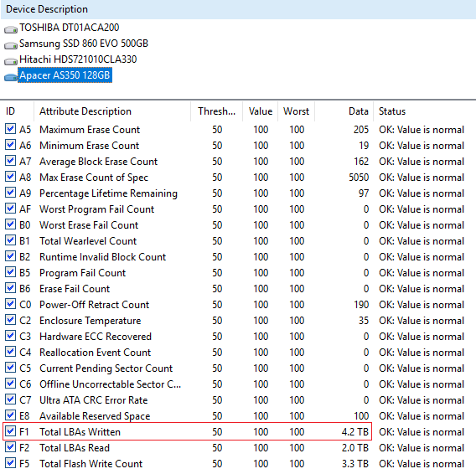Uncheck the A5 Maximum Erase Count checkbox
The image size is (476, 474).
(x=10, y=129)
